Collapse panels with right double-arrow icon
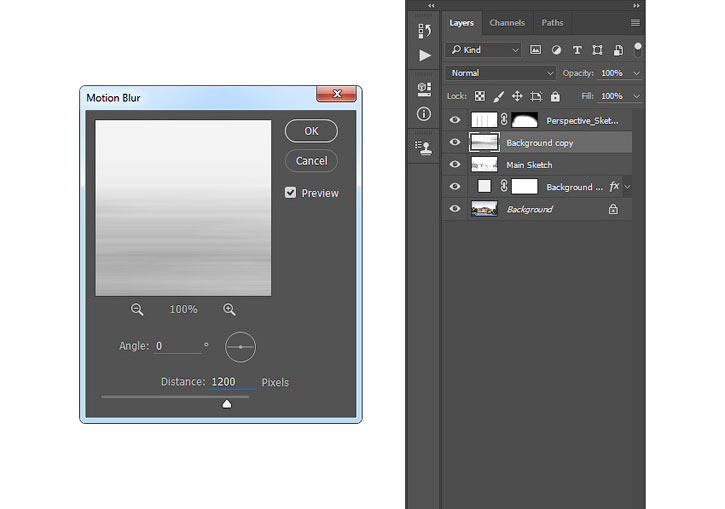The width and height of the screenshot is (725, 509). 636,6
